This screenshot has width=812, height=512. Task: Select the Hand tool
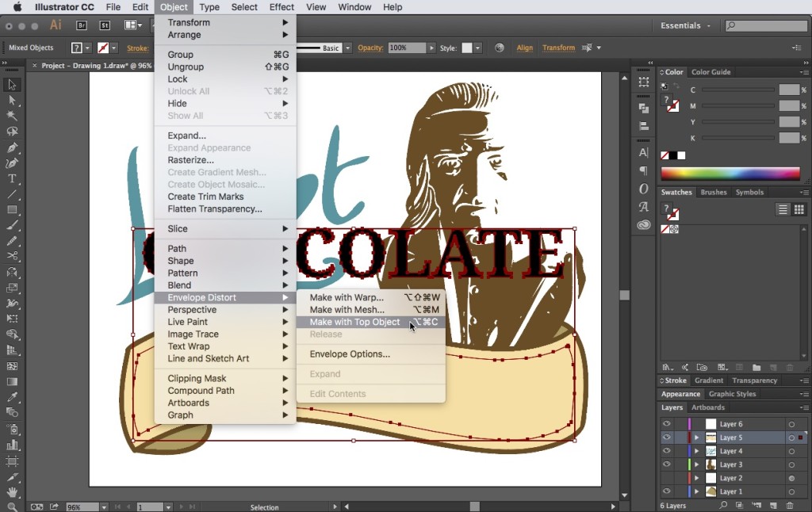pos(12,491)
